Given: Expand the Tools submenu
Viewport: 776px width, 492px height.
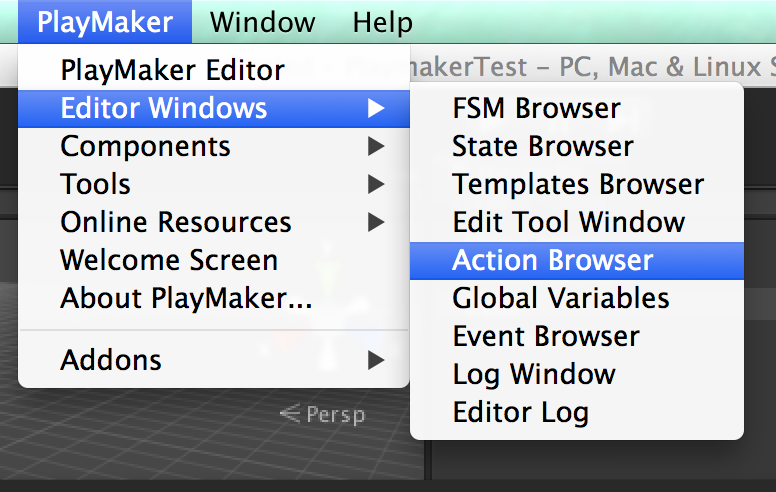Looking at the screenshot, I should click(214, 185).
